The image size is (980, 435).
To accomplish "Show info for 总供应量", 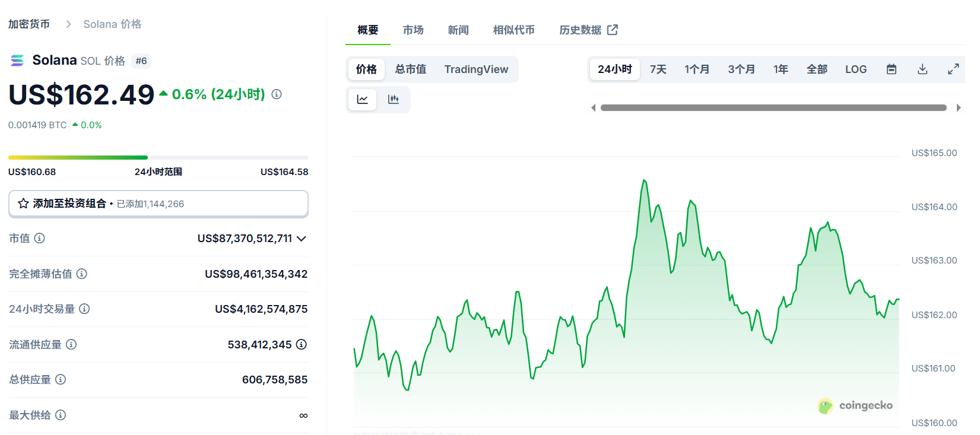I will 61,379.
